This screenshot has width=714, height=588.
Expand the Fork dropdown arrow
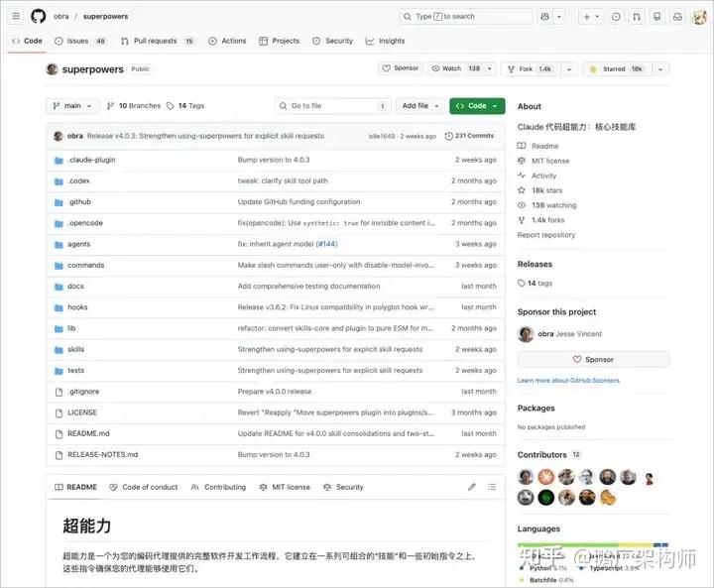569,69
